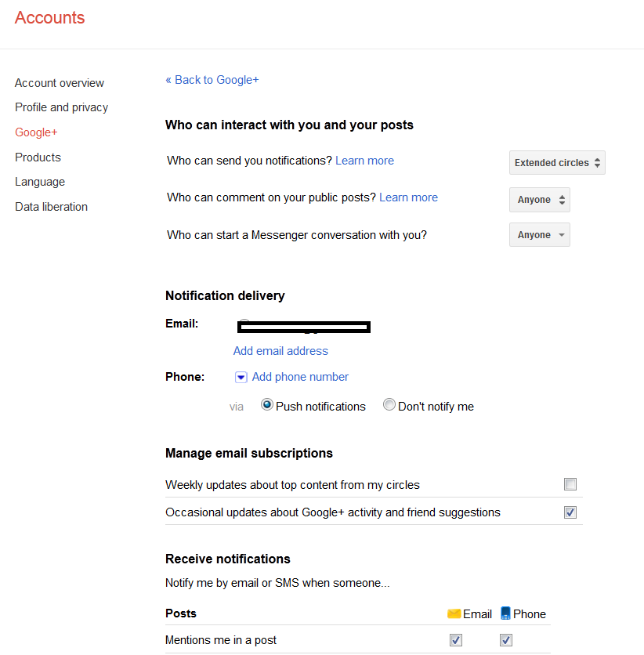
Task: Toggle Phone checkbox for Mentions me in a post
Action: click(506, 640)
